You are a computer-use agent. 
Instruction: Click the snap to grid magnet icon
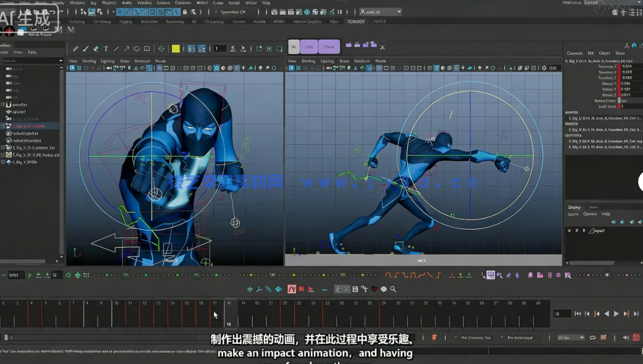(121, 11)
